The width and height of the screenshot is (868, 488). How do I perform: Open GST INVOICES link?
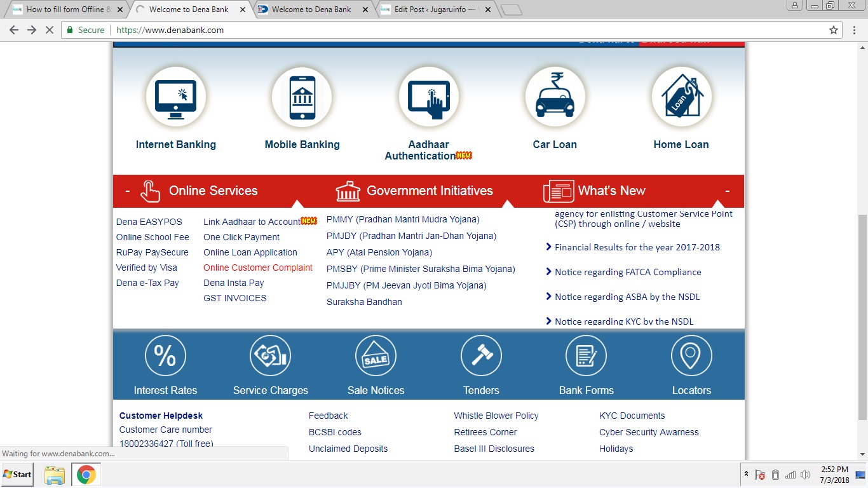(235, 298)
